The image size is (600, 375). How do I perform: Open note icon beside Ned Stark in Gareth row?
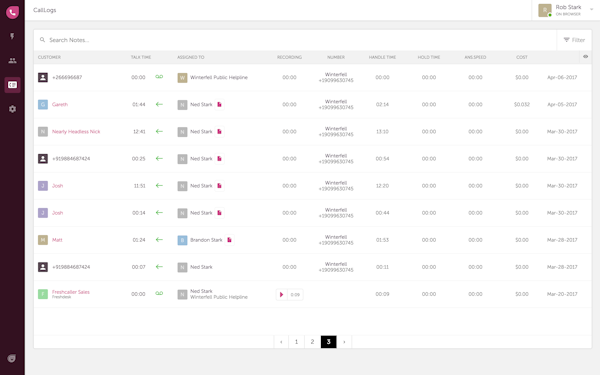click(219, 104)
